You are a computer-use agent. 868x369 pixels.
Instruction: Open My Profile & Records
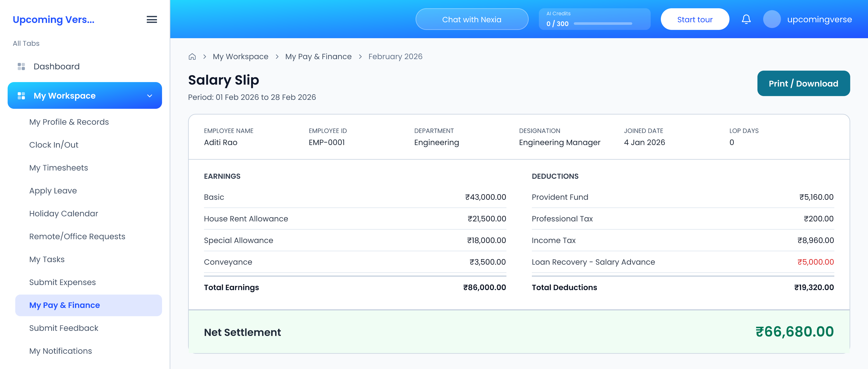pos(69,122)
